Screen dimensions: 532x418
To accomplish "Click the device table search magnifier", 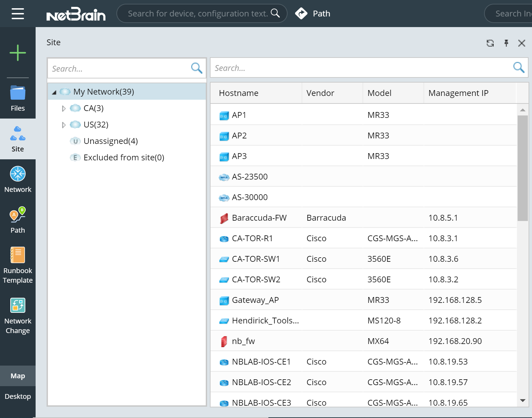I will click(x=519, y=67).
